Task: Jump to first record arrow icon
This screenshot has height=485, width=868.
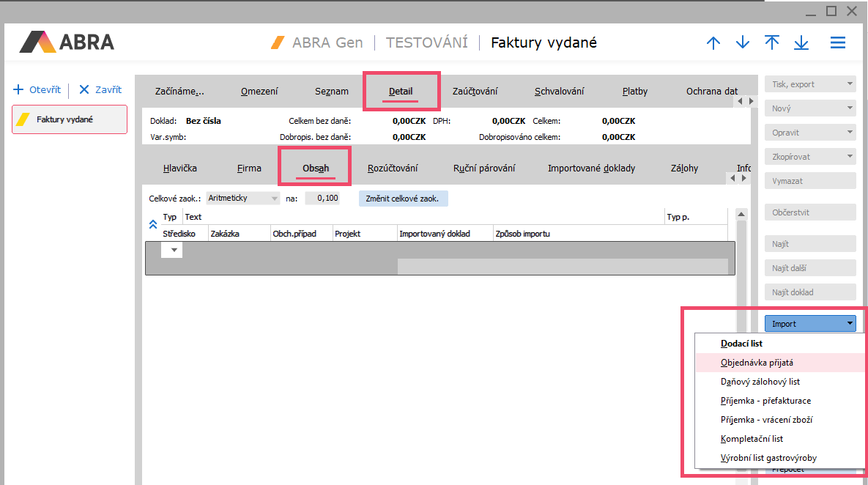Action: 772,42
